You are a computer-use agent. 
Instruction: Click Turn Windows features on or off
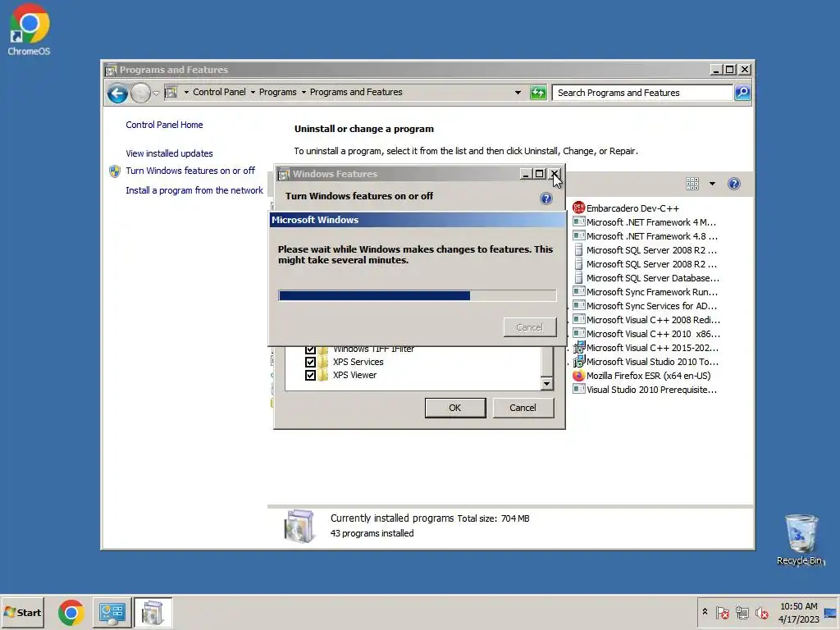190,171
